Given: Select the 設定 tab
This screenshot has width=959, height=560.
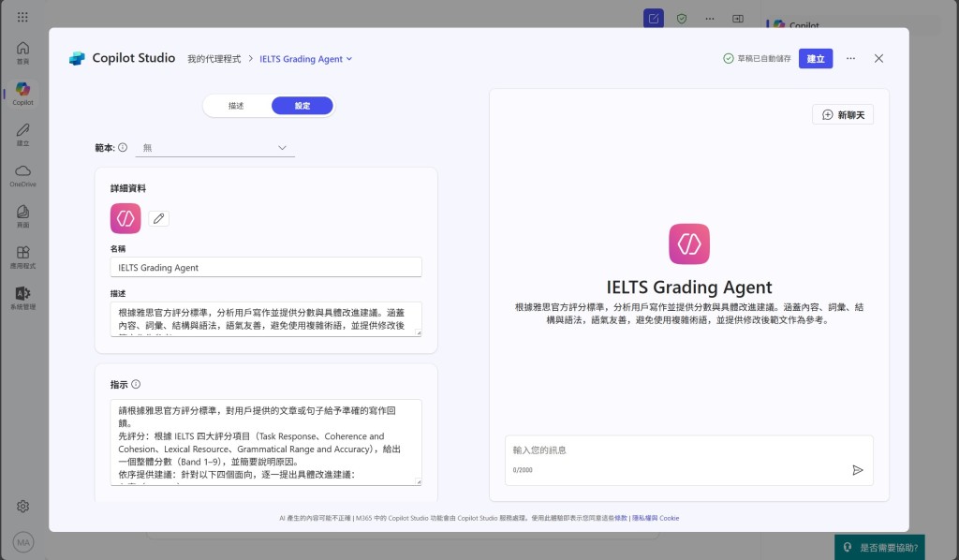Looking at the screenshot, I should tap(302, 106).
